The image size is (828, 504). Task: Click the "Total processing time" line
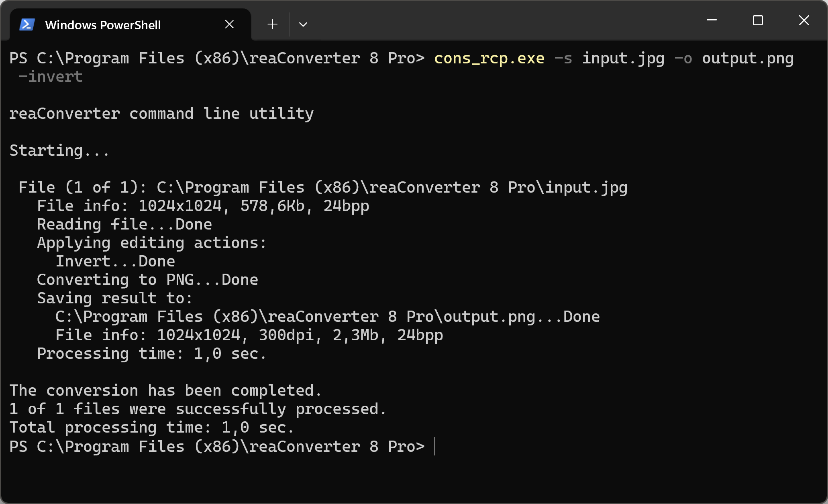pos(152,427)
